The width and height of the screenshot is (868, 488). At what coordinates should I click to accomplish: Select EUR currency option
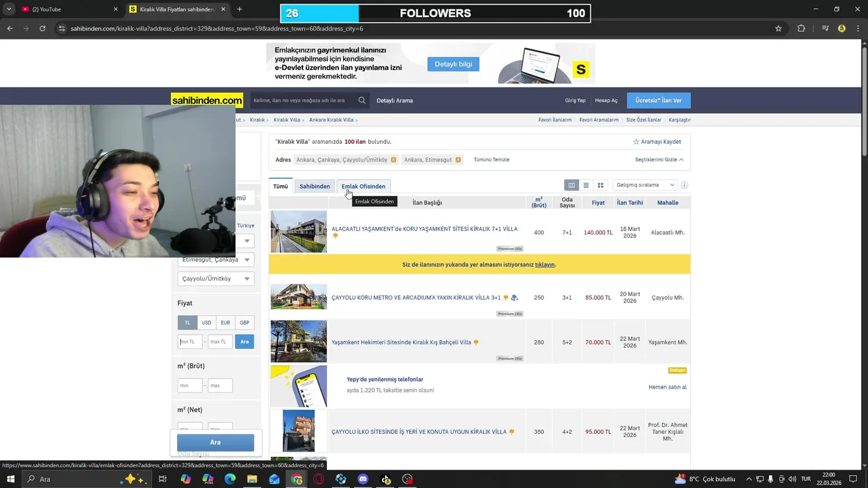(x=225, y=323)
